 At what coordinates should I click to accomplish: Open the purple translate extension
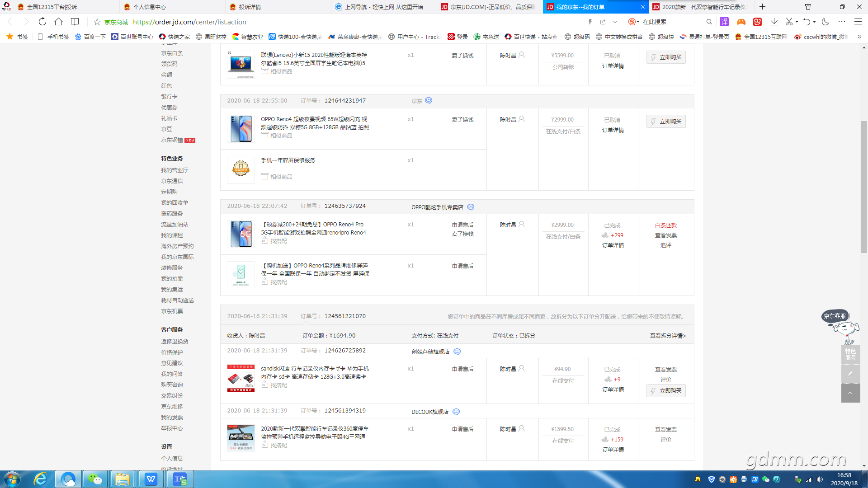724,22
